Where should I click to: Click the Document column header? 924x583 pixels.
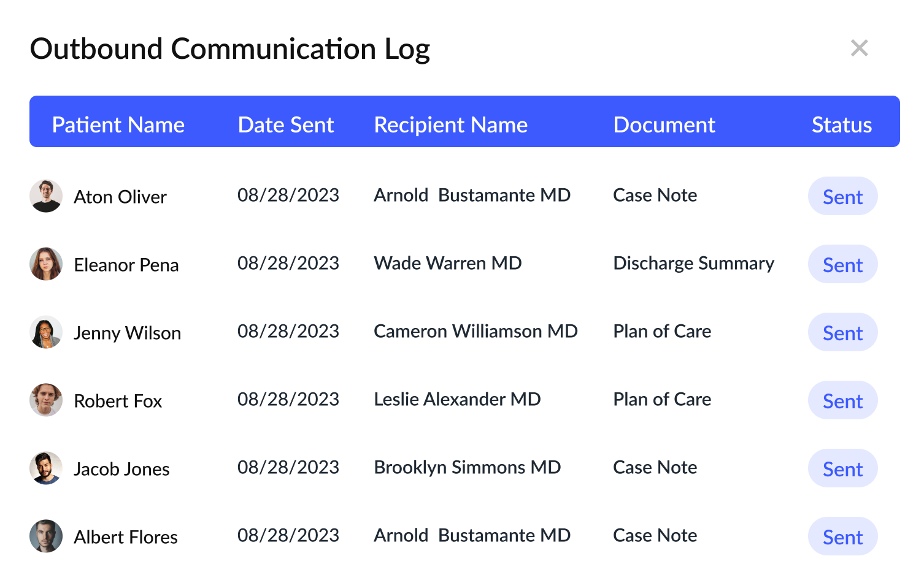click(664, 124)
